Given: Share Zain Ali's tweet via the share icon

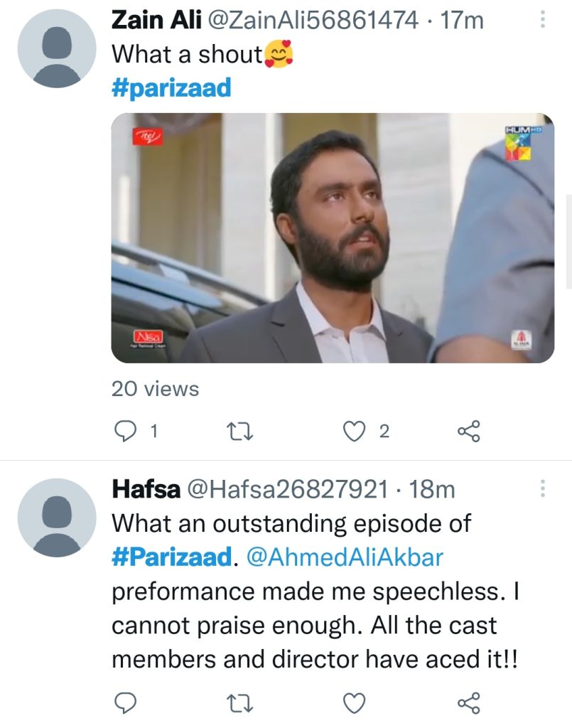Looking at the screenshot, I should click(x=469, y=430).
